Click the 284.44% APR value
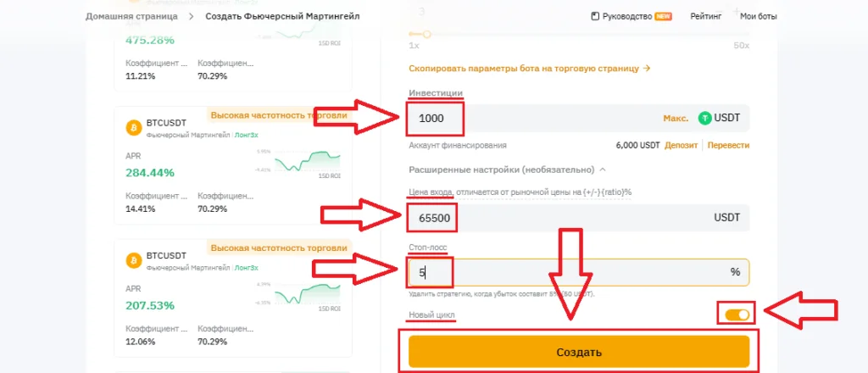Viewport: 868px width, 373px height. coord(149,173)
